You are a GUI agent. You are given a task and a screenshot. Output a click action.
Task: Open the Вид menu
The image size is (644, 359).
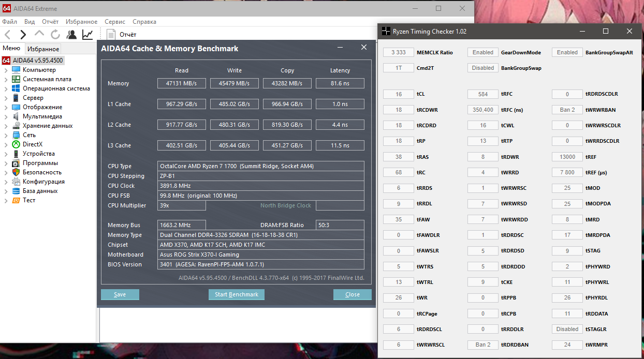[x=30, y=22]
